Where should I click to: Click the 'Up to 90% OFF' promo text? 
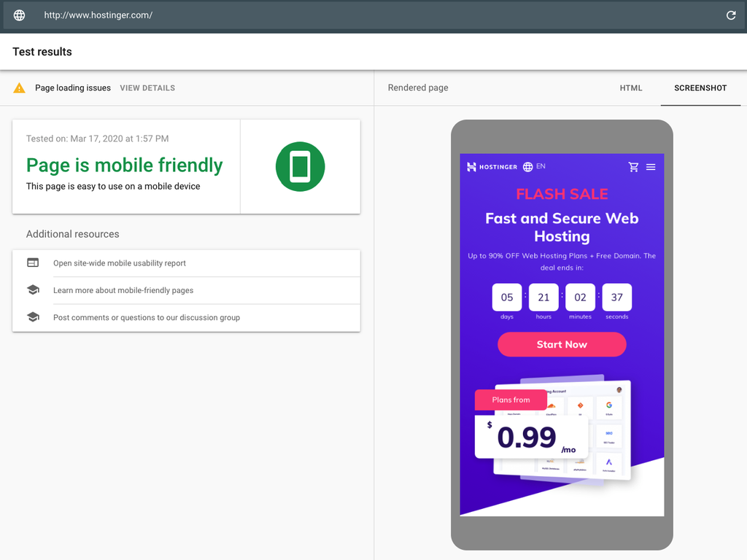562,262
